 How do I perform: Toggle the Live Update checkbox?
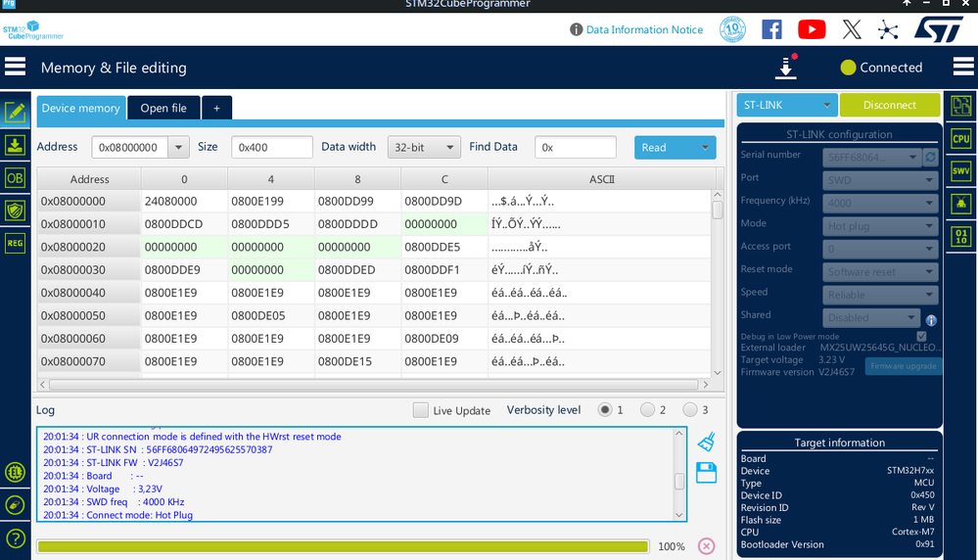click(x=420, y=409)
